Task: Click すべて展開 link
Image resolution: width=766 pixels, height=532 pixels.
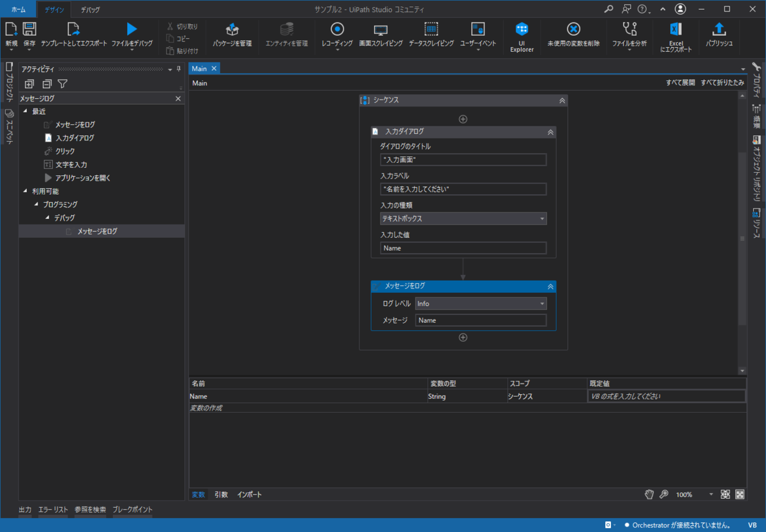Action: pyautogui.click(x=680, y=83)
